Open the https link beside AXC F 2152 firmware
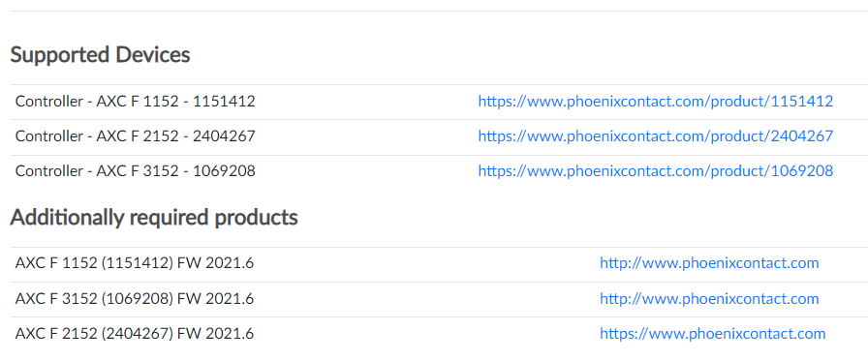 pos(712,334)
